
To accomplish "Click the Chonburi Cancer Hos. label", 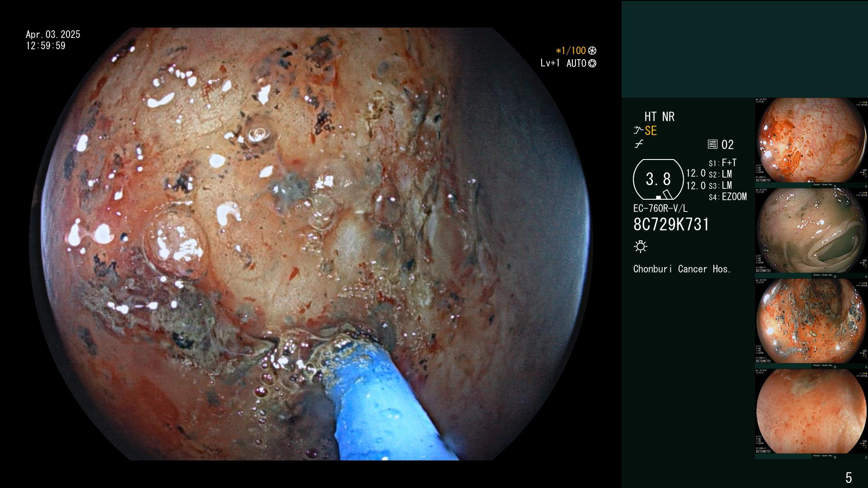I will 682,269.
